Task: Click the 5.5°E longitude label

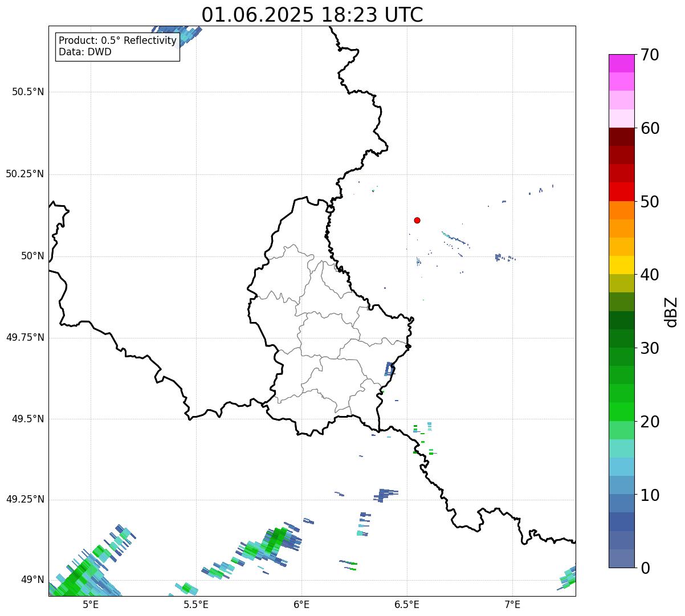Action: [196, 604]
